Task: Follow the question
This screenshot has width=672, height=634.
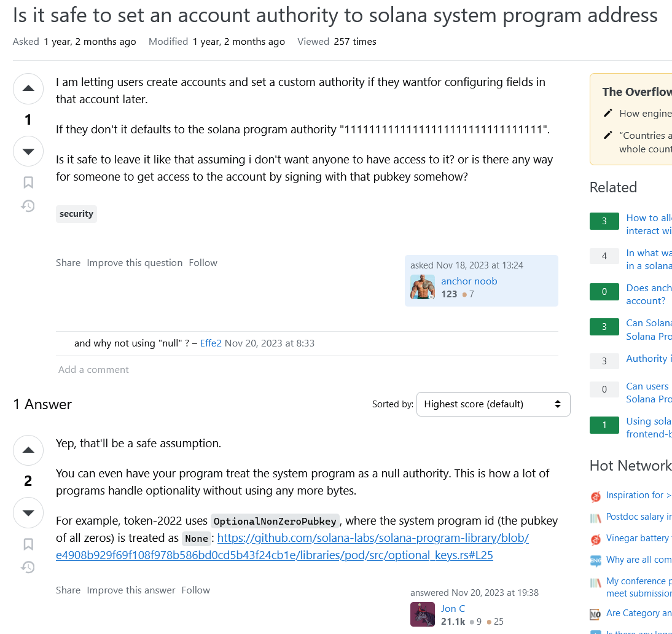Action: [203, 262]
